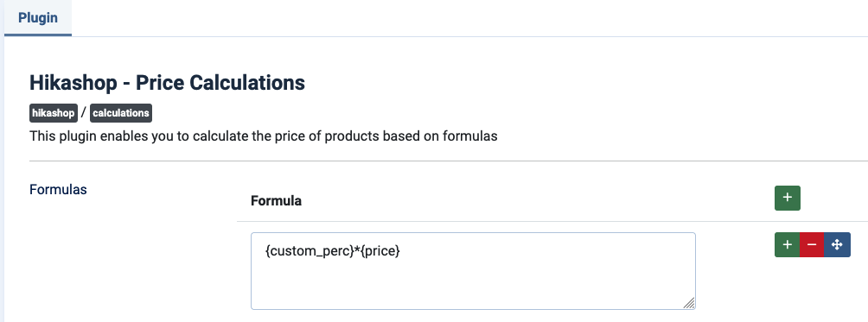Place cursor on the {custom_perc} token
Viewport: 868px width, 322px height.
pos(310,251)
